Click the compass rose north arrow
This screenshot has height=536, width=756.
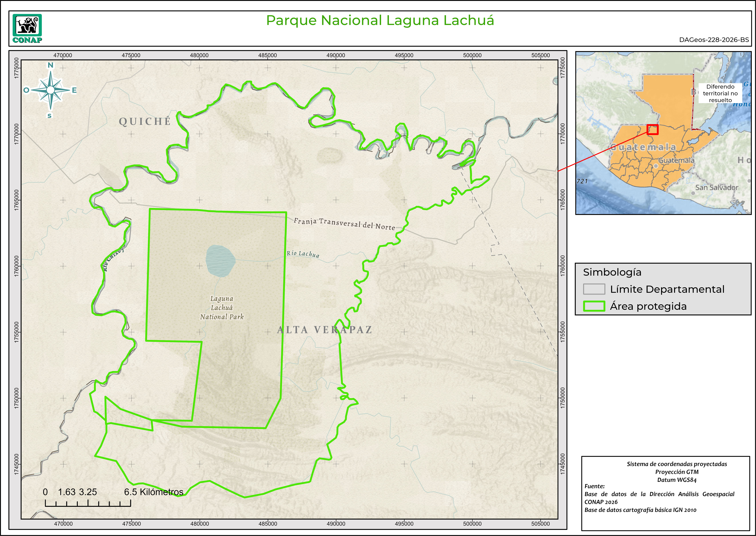pos(50,90)
